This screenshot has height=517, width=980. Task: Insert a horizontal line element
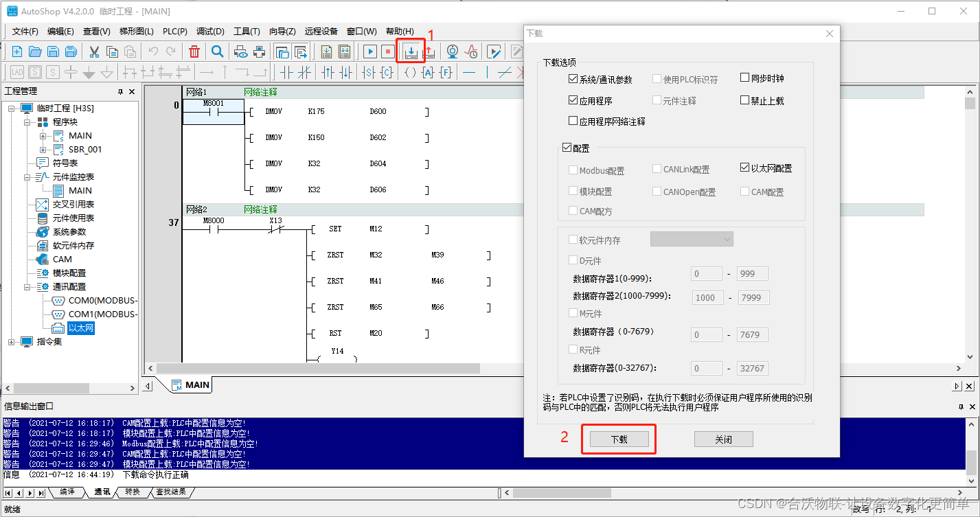(469, 72)
